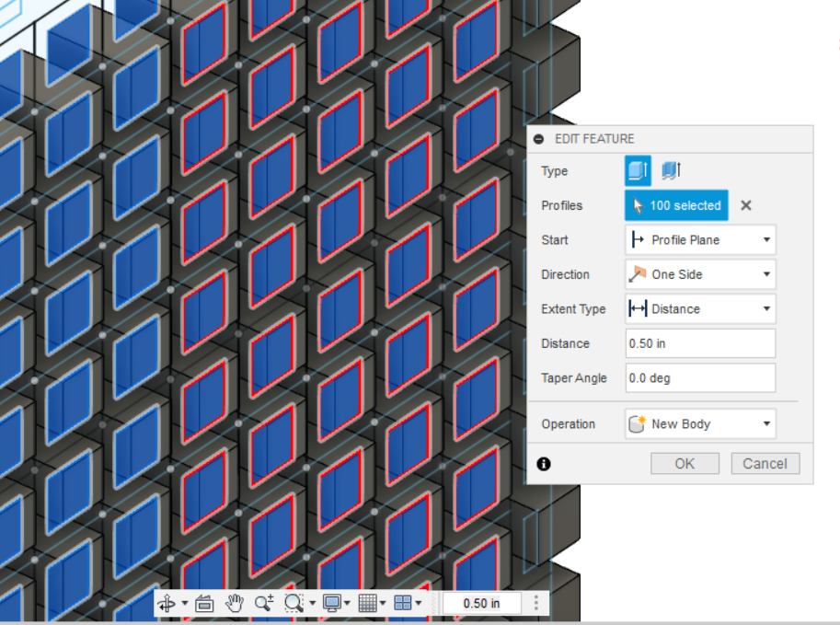Clear the profiles selection with X
Screen dimensions: 840x625
coord(746,205)
